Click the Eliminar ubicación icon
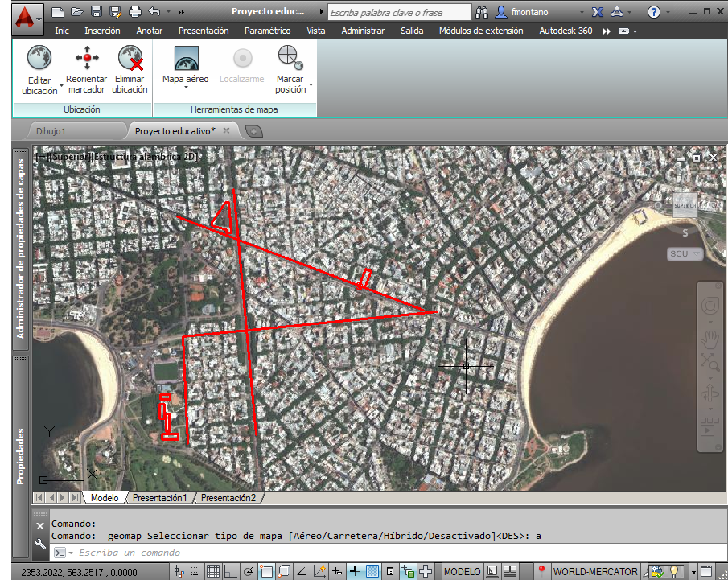This screenshot has width=728, height=580. click(130, 58)
